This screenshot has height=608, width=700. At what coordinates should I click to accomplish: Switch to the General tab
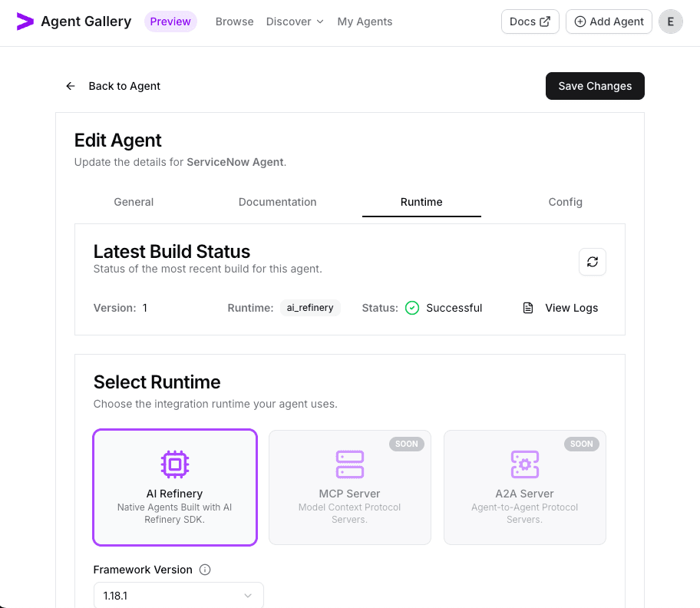134,202
